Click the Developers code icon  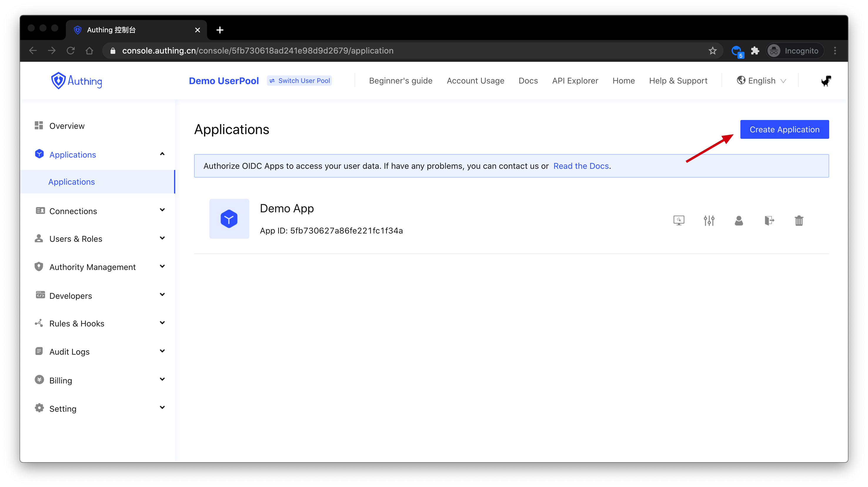coord(40,295)
